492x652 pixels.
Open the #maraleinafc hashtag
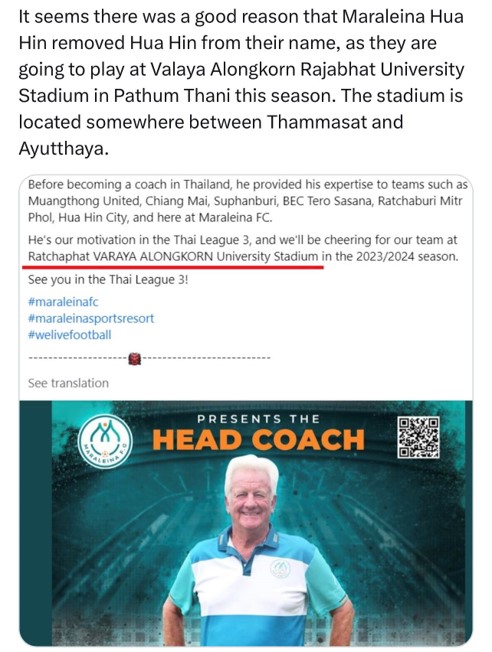click(x=63, y=301)
